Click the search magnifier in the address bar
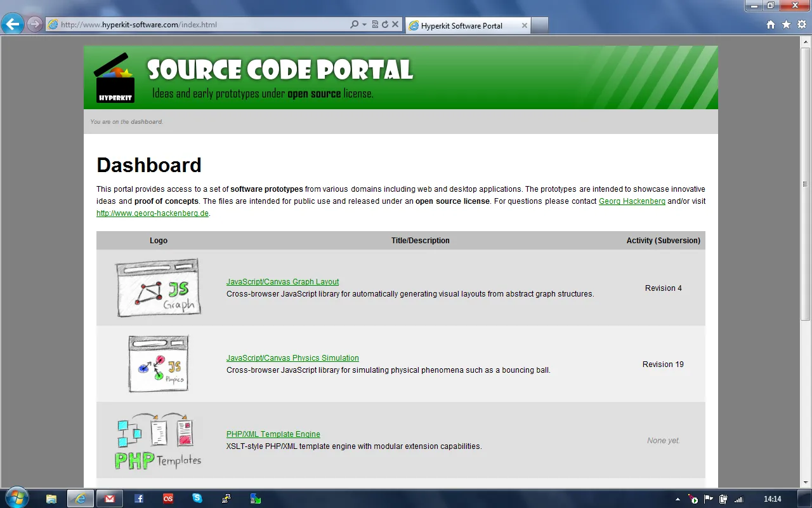This screenshot has width=812, height=508. pyautogui.click(x=354, y=25)
